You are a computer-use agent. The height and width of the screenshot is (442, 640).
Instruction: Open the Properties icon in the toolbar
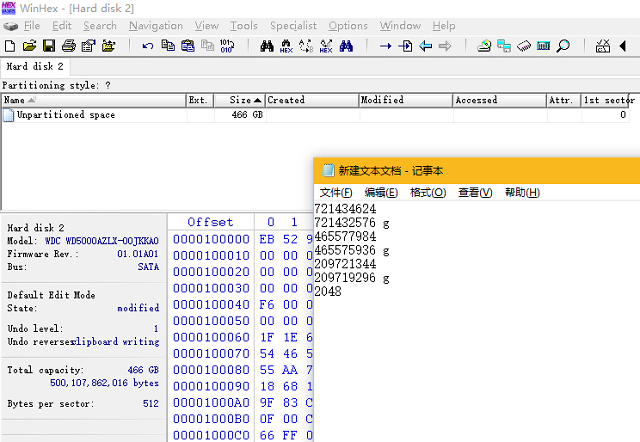coord(88,46)
